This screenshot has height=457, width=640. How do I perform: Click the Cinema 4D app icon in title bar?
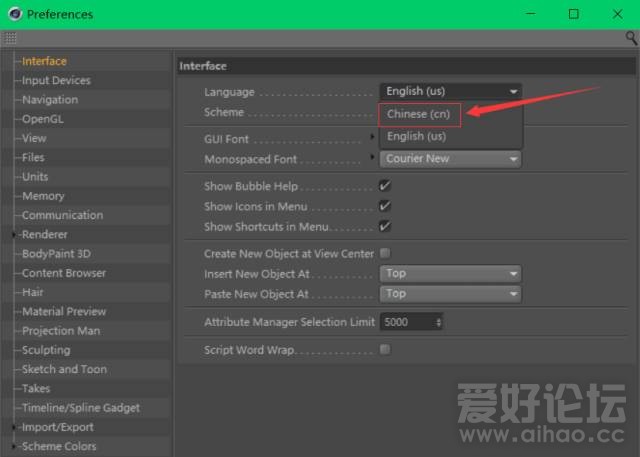14,14
